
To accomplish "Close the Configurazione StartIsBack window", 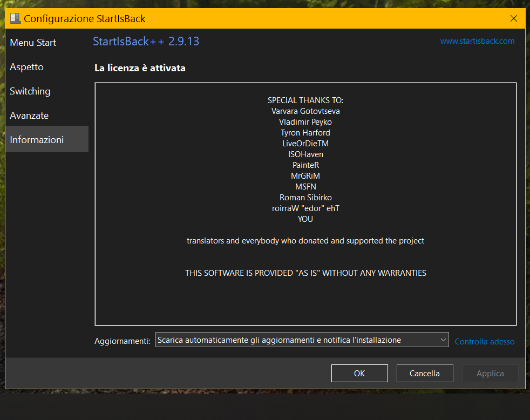I will tap(513, 18).
